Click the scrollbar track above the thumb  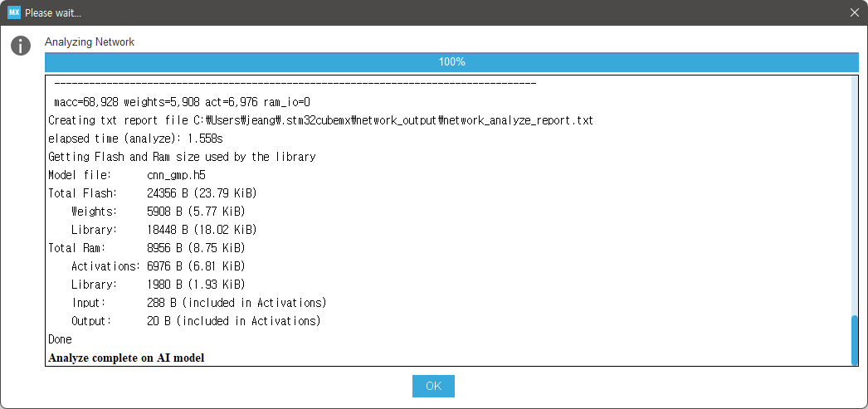tap(855, 195)
